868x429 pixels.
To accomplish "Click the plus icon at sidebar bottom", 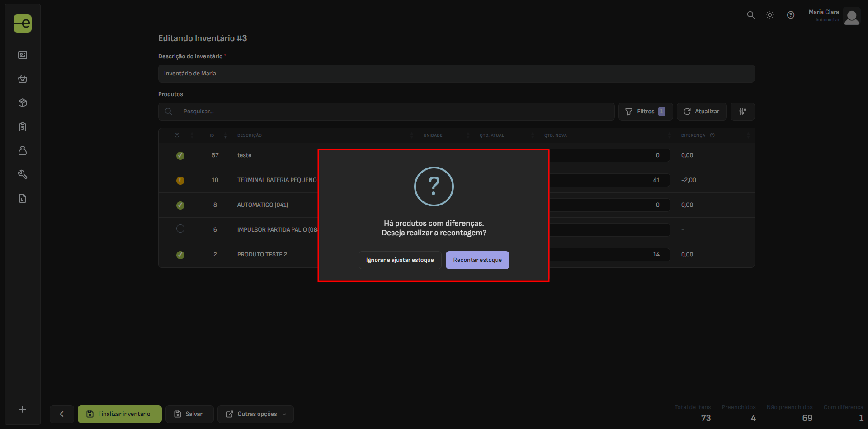I will click(x=23, y=409).
